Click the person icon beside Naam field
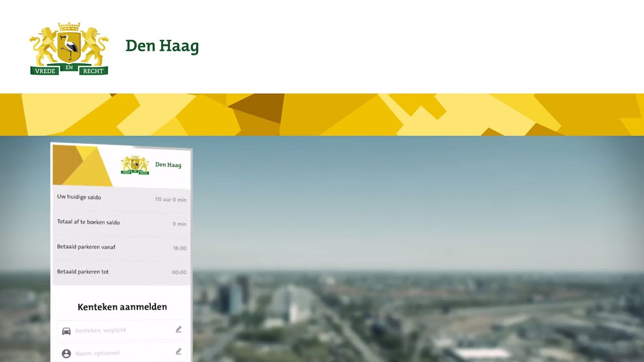The width and height of the screenshot is (644, 362). click(x=66, y=353)
